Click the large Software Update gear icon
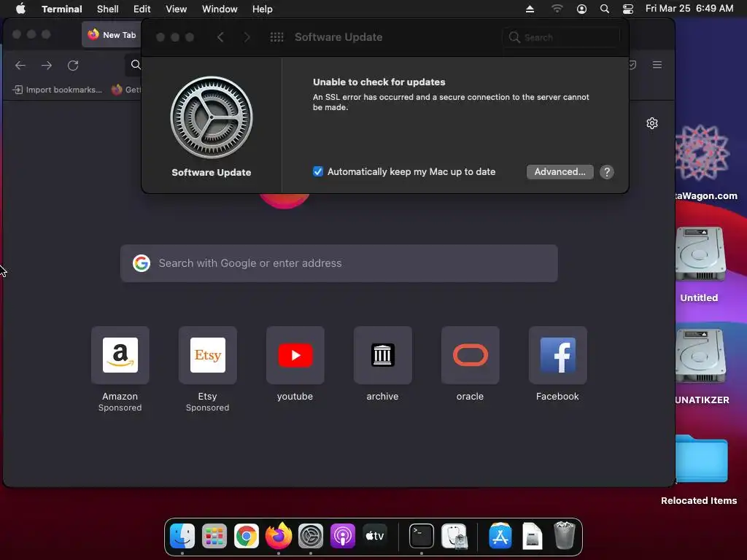 (212, 117)
